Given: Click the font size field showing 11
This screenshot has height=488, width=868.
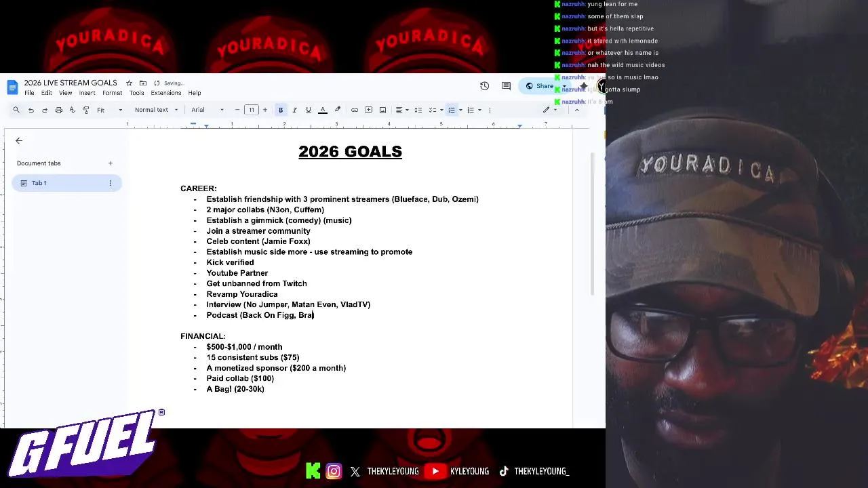Looking at the screenshot, I should click(252, 110).
